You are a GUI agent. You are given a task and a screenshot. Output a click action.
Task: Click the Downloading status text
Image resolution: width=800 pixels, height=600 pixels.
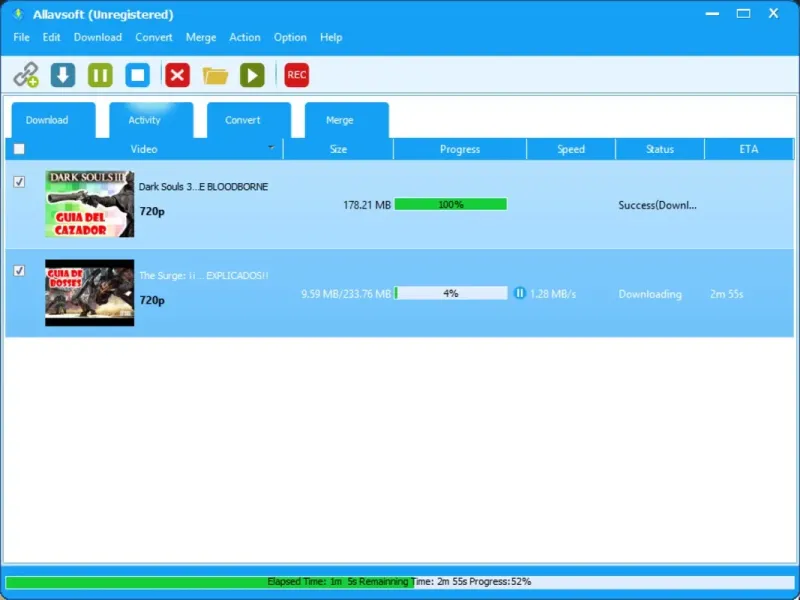coord(650,294)
